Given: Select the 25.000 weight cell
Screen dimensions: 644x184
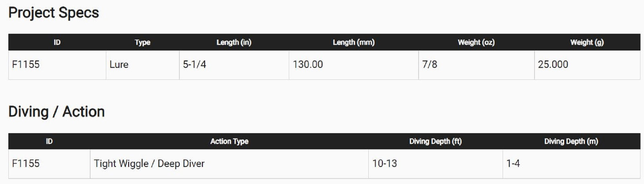Looking at the screenshot, I should [553, 64].
